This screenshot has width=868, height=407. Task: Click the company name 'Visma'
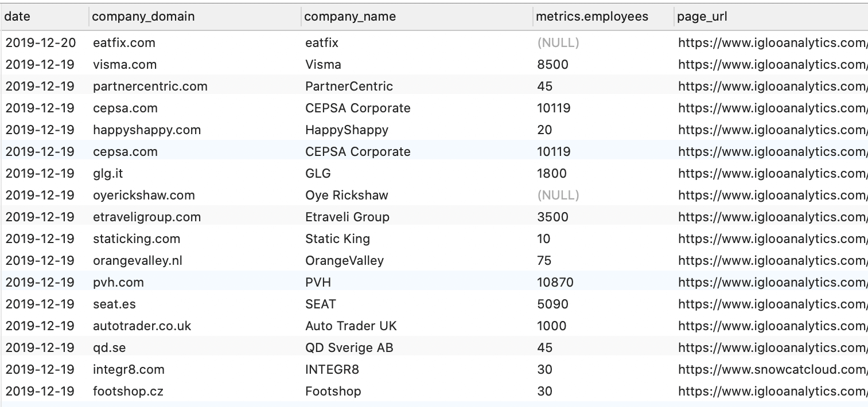pyautogui.click(x=323, y=65)
